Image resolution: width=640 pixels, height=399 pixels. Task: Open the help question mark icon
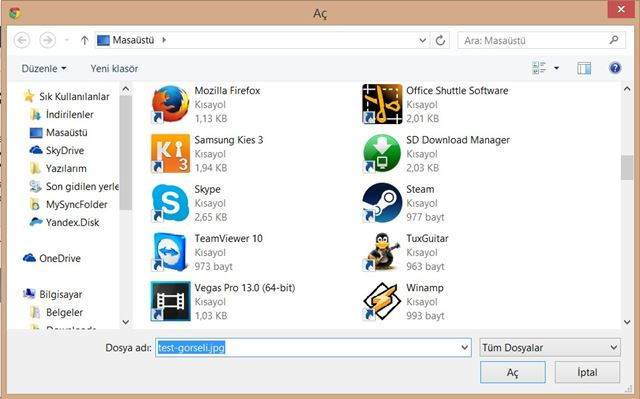pos(615,68)
